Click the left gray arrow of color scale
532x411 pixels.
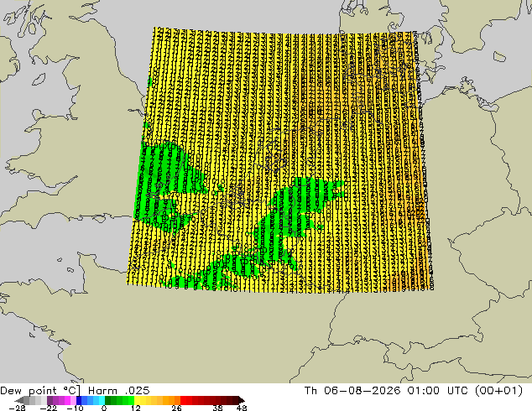(19, 400)
